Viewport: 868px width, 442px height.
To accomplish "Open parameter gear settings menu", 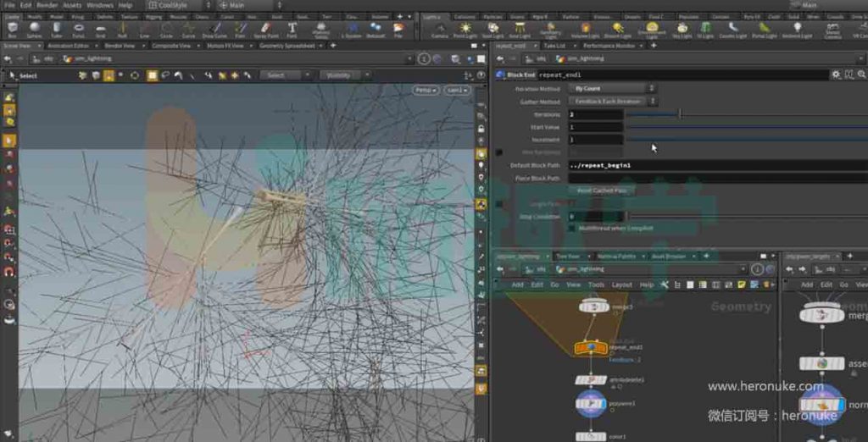I will pyautogui.click(x=836, y=75).
